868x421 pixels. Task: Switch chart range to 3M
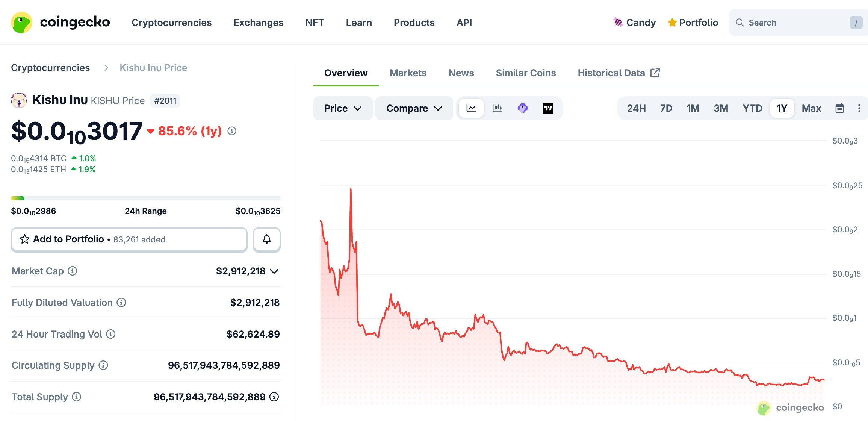pyautogui.click(x=721, y=108)
